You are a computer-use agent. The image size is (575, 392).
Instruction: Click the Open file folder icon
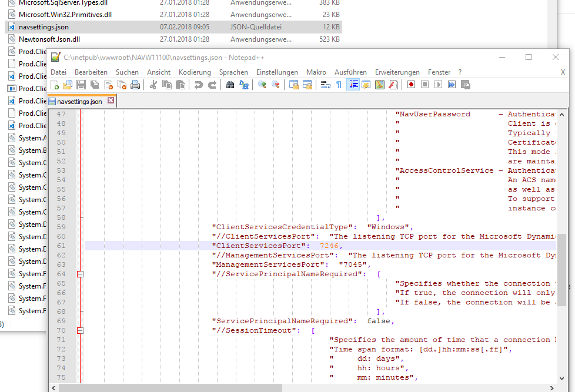coord(68,85)
